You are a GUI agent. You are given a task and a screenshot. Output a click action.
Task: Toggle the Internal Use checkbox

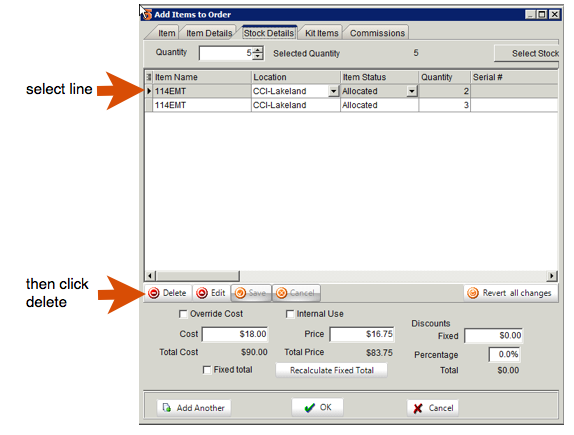point(290,314)
